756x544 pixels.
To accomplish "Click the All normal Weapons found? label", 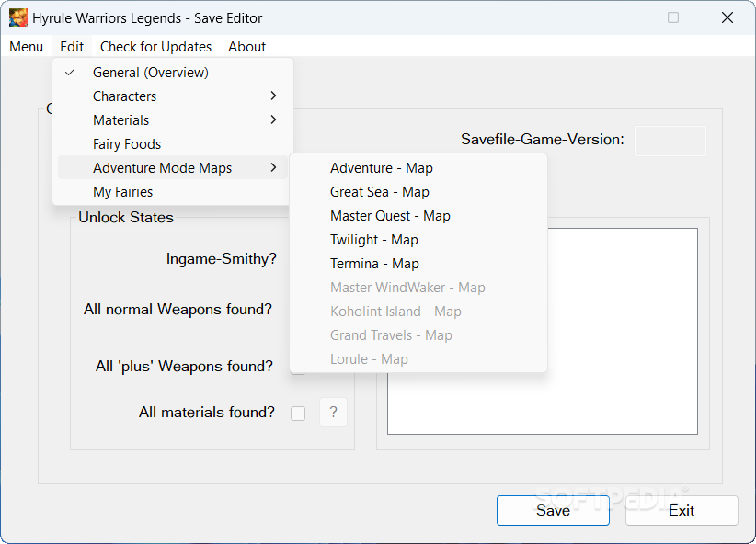I will coord(178,310).
